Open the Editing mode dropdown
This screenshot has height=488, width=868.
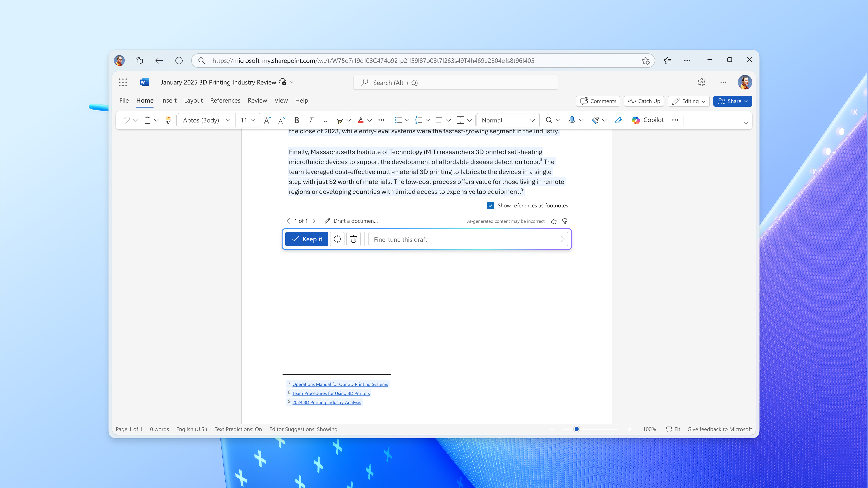pos(689,101)
